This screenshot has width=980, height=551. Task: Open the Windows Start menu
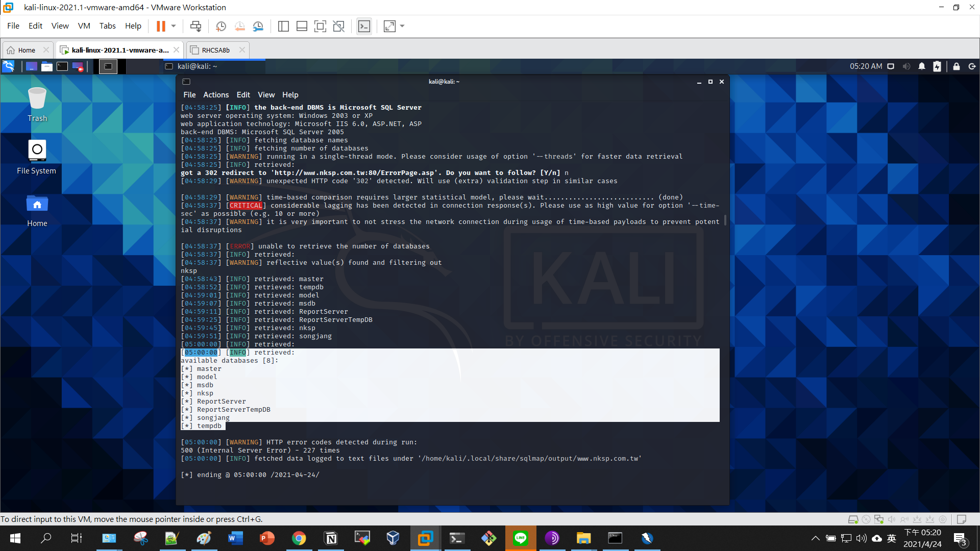pyautogui.click(x=15, y=538)
